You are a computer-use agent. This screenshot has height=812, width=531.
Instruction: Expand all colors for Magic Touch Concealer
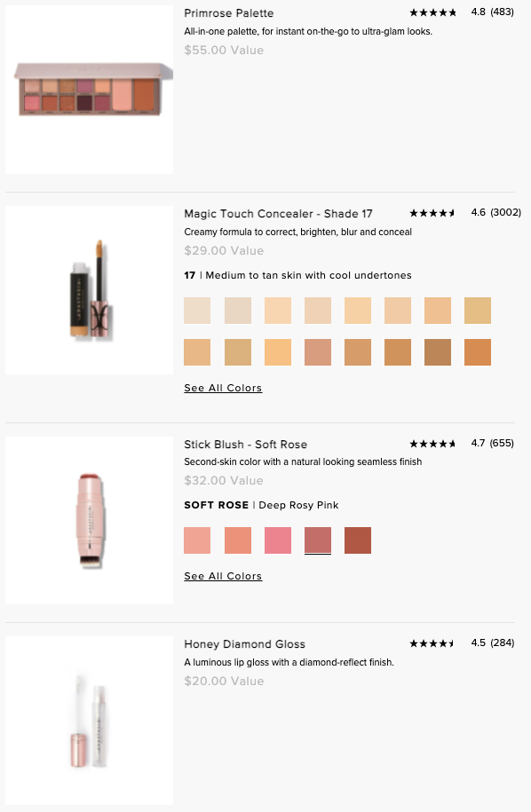[x=222, y=388]
